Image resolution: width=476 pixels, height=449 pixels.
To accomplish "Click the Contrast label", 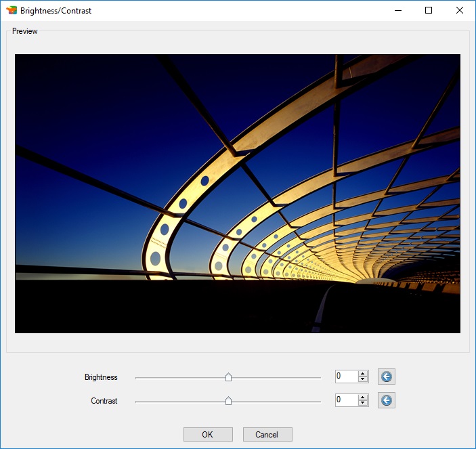I will pos(104,401).
